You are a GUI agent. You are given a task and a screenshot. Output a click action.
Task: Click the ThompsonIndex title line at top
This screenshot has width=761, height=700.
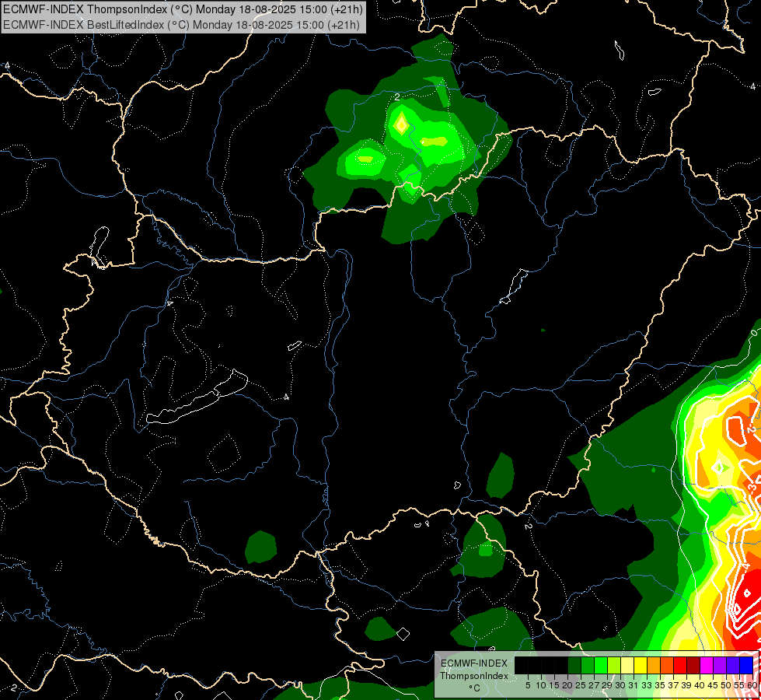(183, 9)
